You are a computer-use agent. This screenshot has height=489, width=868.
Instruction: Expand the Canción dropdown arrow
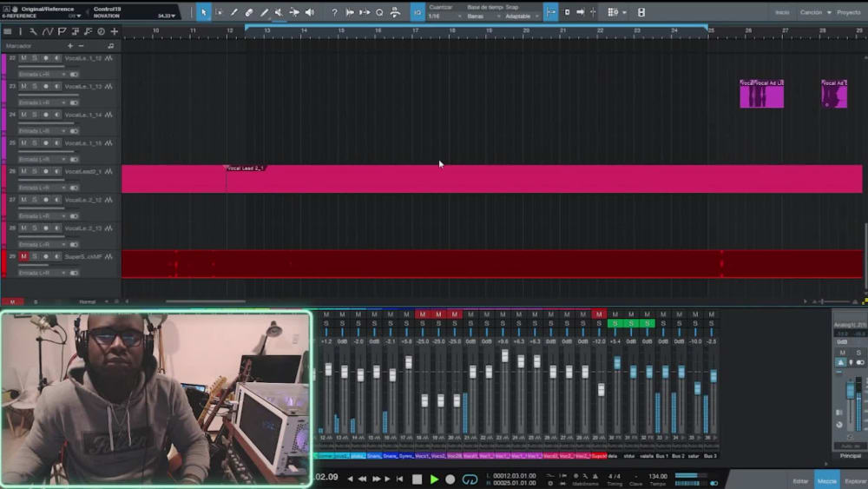(829, 12)
